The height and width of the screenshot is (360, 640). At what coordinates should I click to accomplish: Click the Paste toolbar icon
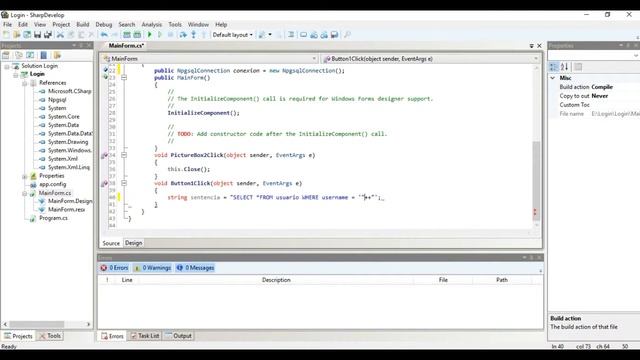[x=81, y=35]
